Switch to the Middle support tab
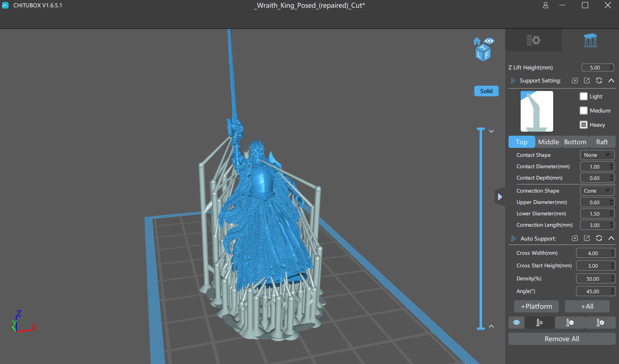The width and height of the screenshot is (619, 364). point(548,142)
